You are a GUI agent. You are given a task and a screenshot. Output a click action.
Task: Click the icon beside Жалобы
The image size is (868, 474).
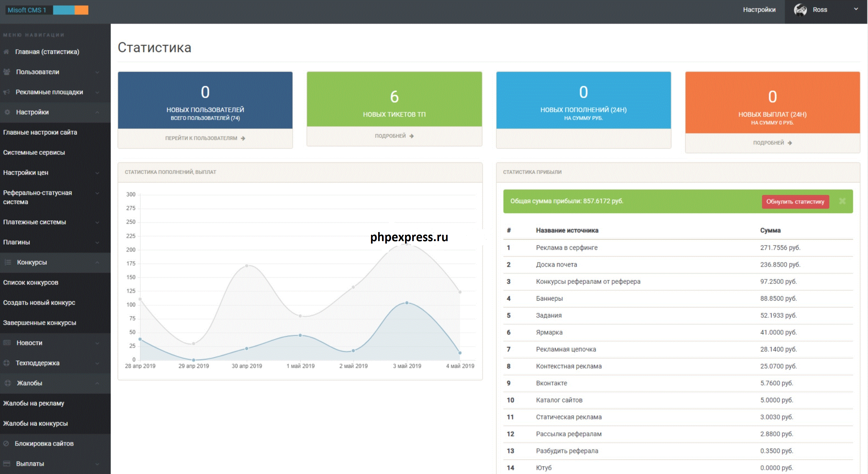[8, 383]
